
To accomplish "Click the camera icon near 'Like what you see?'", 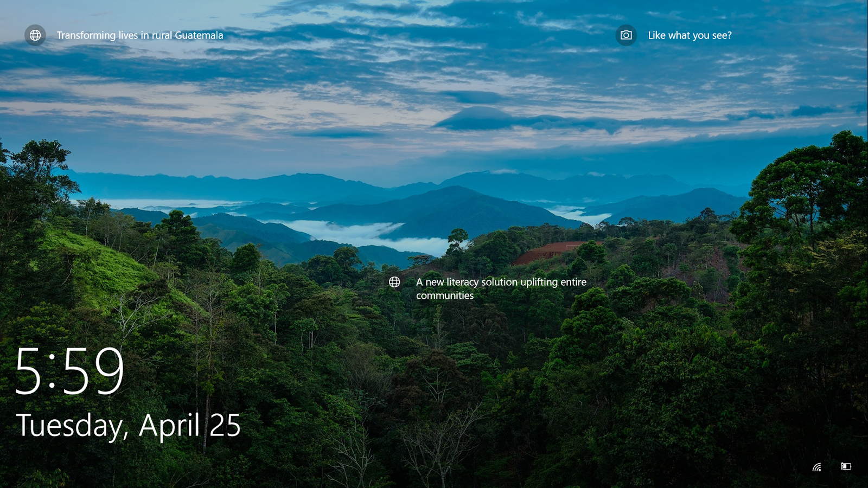I will [626, 35].
